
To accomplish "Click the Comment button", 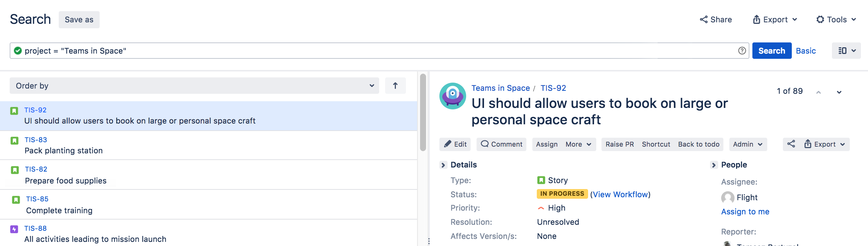I will pyautogui.click(x=501, y=144).
